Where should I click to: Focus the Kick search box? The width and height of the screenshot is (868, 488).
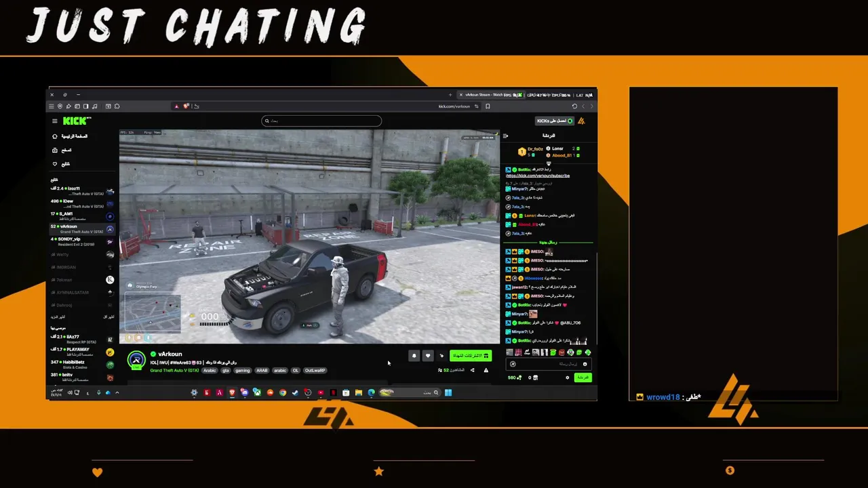(x=321, y=121)
